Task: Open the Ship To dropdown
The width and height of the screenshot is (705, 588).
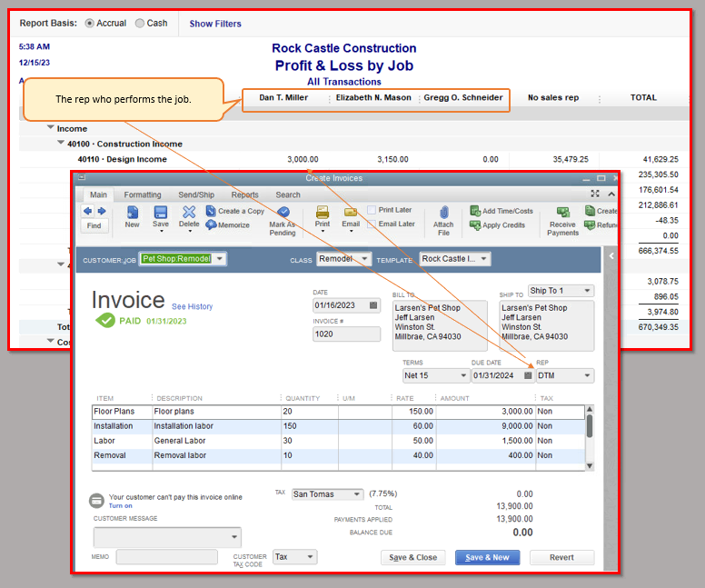Action: tap(587, 291)
